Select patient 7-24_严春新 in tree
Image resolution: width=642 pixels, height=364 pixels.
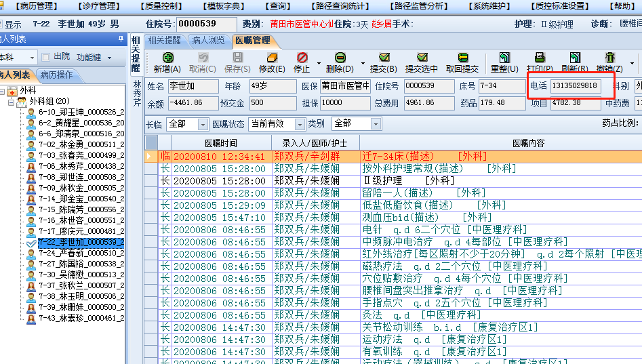click(x=81, y=253)
